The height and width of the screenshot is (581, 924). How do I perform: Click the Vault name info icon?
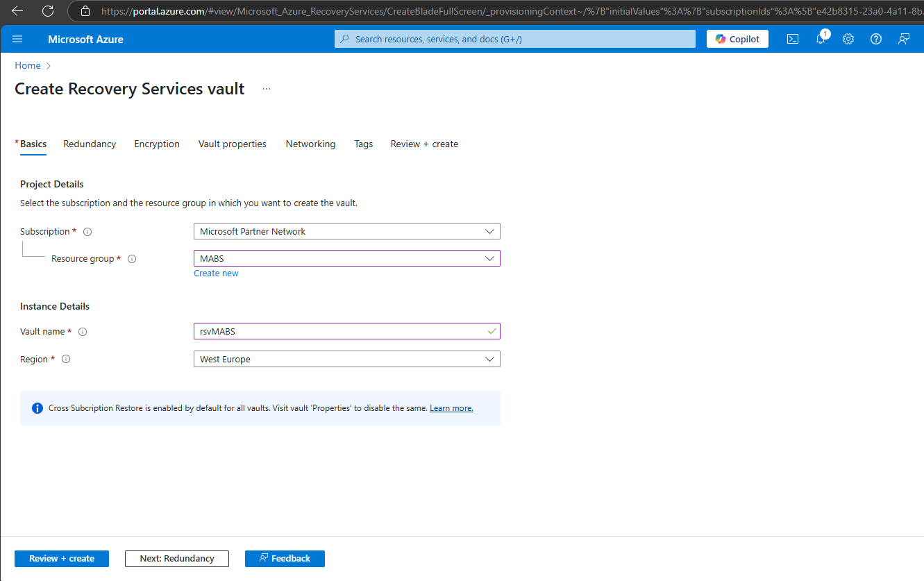pos(83,332)
